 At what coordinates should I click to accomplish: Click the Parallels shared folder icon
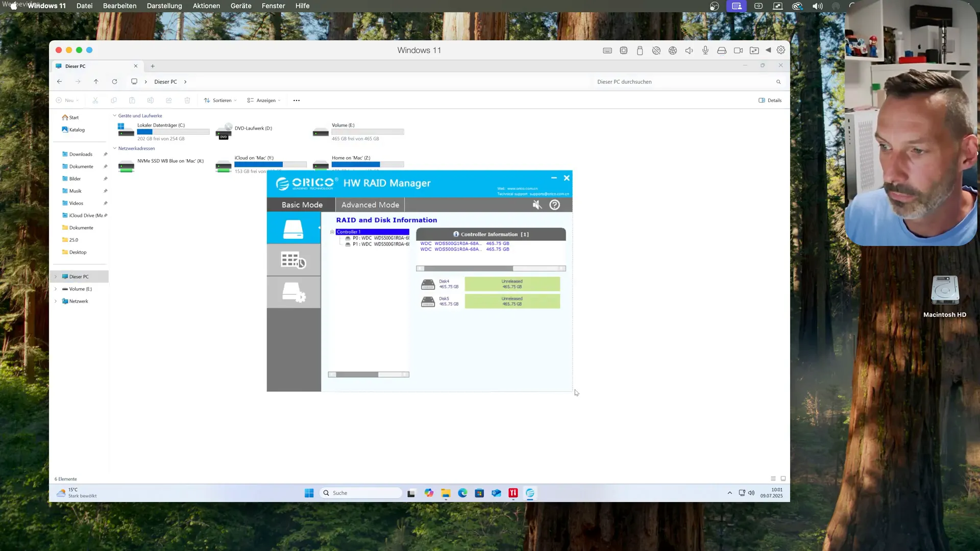[x=754, y=51]
